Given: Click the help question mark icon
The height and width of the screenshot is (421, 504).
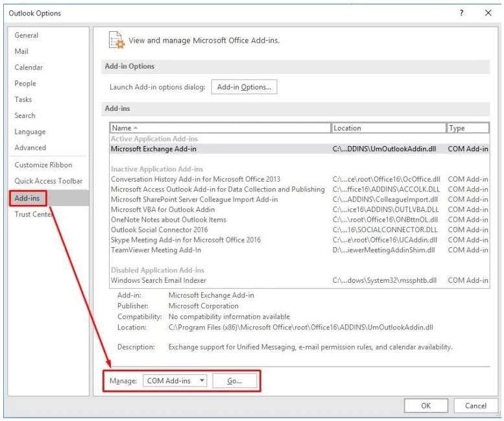Looking at the screenshot, I should click(x=462, y=13).
